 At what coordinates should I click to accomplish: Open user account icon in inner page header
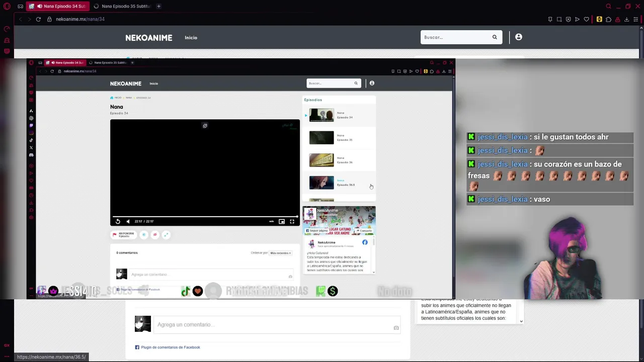(x=372, y=83)
